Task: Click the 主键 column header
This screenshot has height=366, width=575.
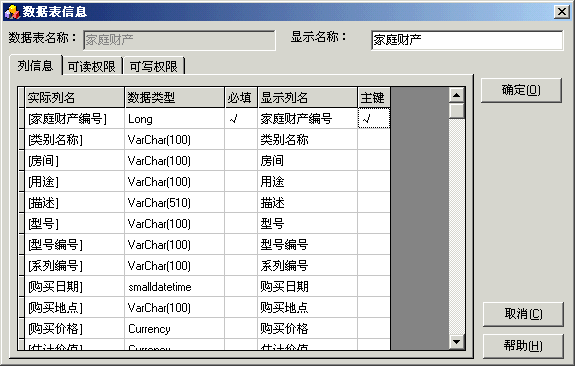Action: coord(374,98)
